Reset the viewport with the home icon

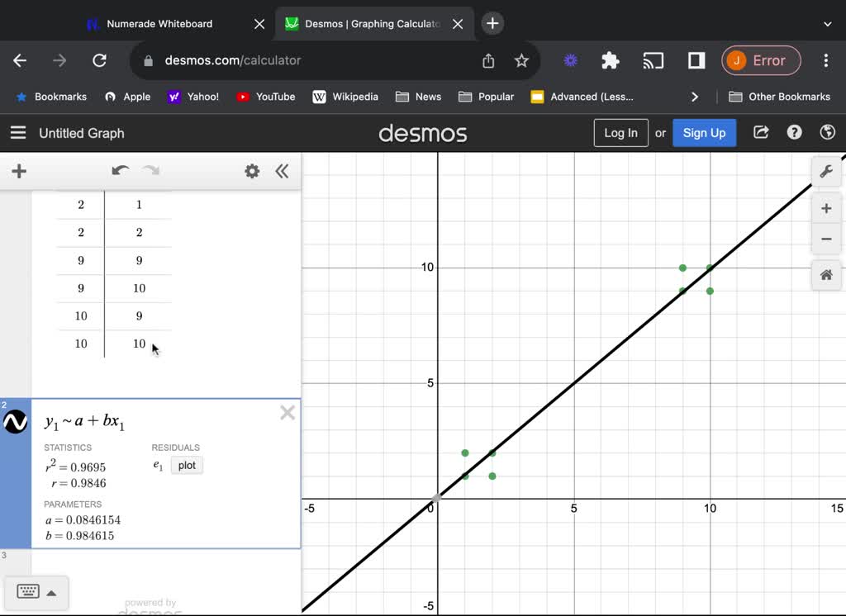pos(826,275)
